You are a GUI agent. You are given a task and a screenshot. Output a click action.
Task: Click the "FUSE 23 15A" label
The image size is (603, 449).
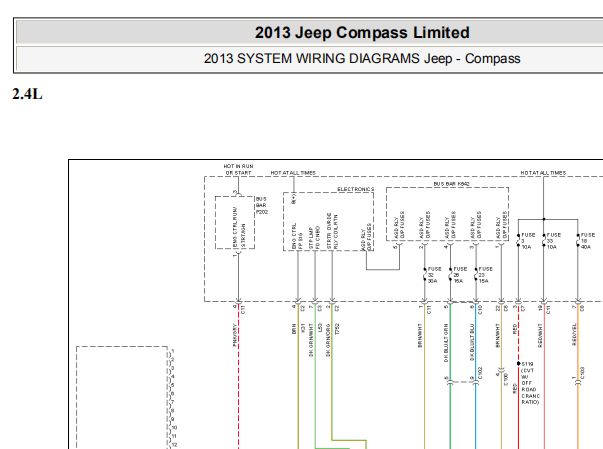485,275
